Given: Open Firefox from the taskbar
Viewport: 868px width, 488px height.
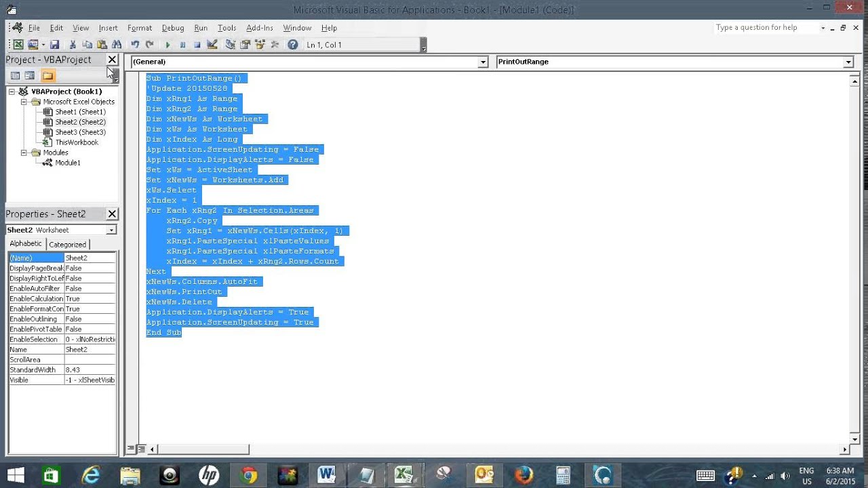Looking at the screenshot, I should click(x=524, y=475).
